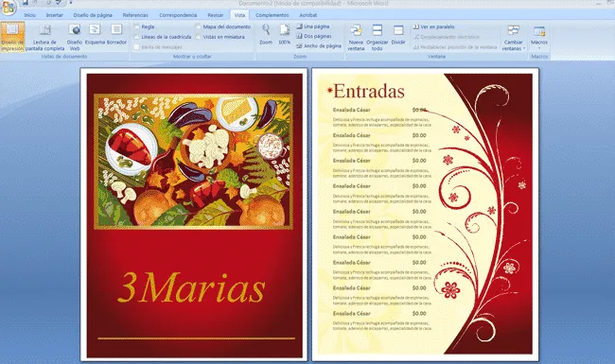Screen dimensions: 615x364
Task: Open Cambiar ventanas dropdown
Action: [x=513, y=38]
